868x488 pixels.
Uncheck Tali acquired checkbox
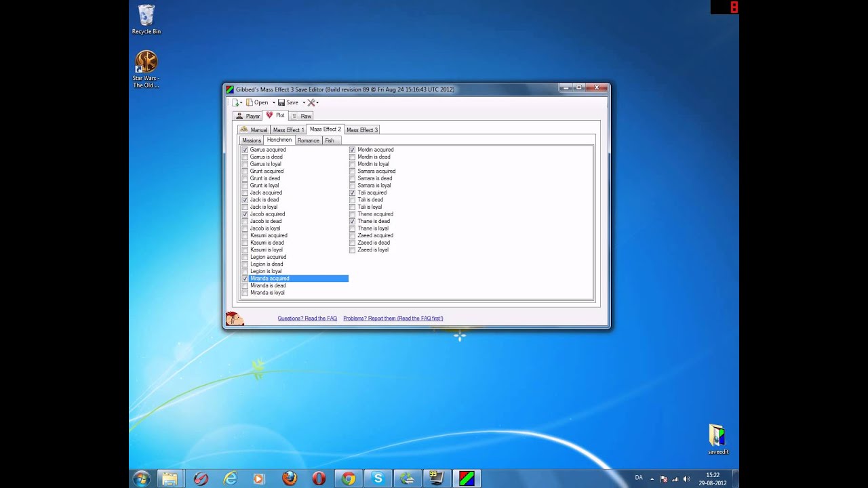click(x=353, y=192)
